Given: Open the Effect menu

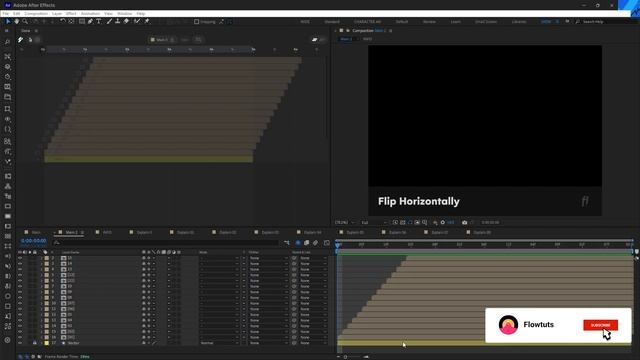Looking at the screenshot, I should pyautogui.click(x=71, y=13).
